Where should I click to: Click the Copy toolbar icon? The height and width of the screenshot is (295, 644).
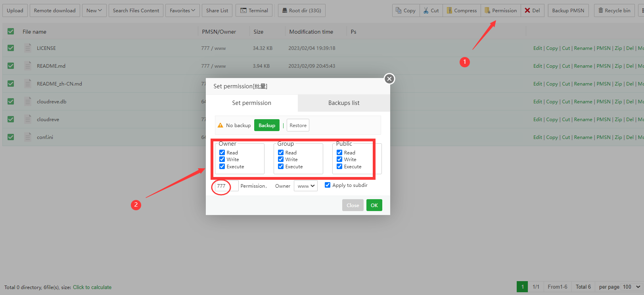(399, 11)
